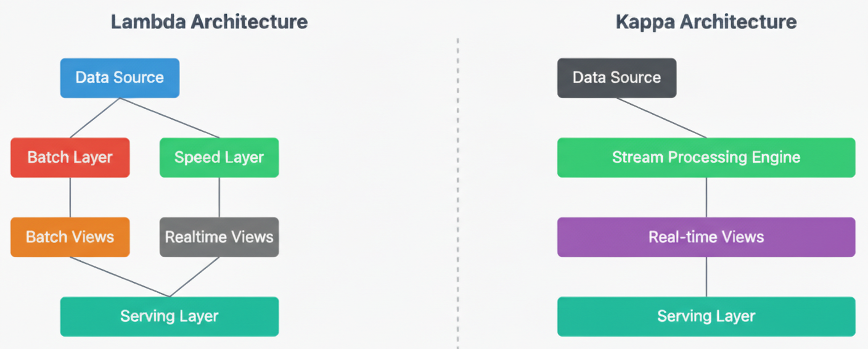Click the purple Real-time Views box
The width and height of the screenshot is (868, 349).
(706, 237)
